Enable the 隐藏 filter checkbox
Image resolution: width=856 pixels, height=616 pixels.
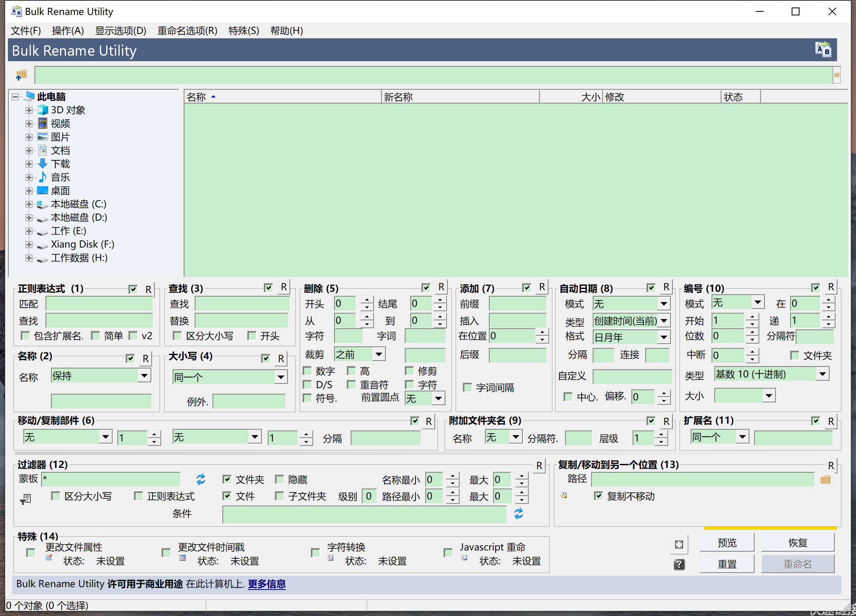point(280,479)
